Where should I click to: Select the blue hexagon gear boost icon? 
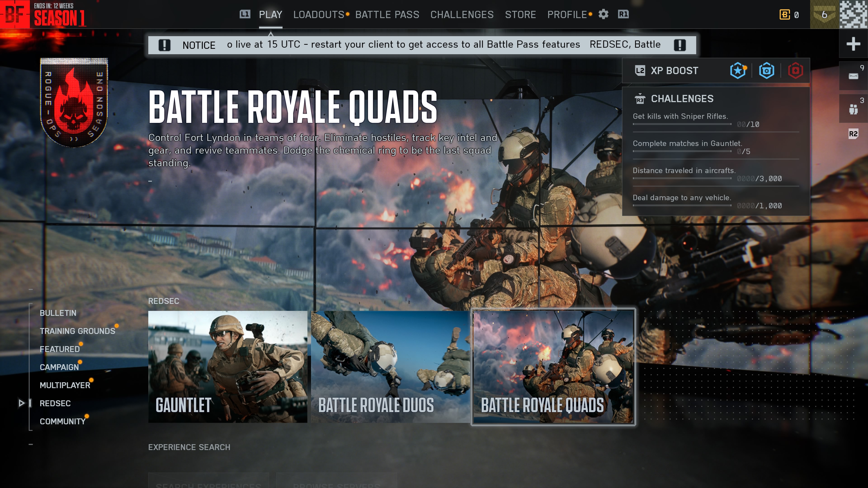click(767, 71)
